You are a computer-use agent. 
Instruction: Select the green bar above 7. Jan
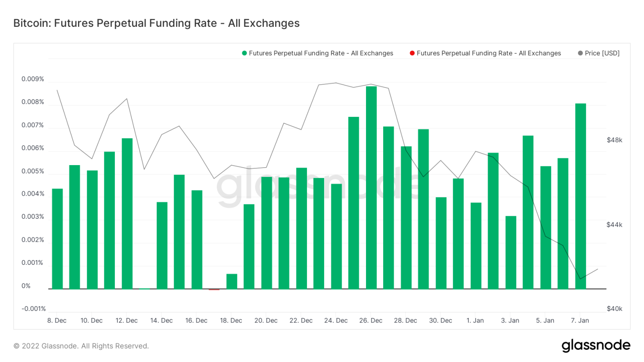(x=580, y=196)
